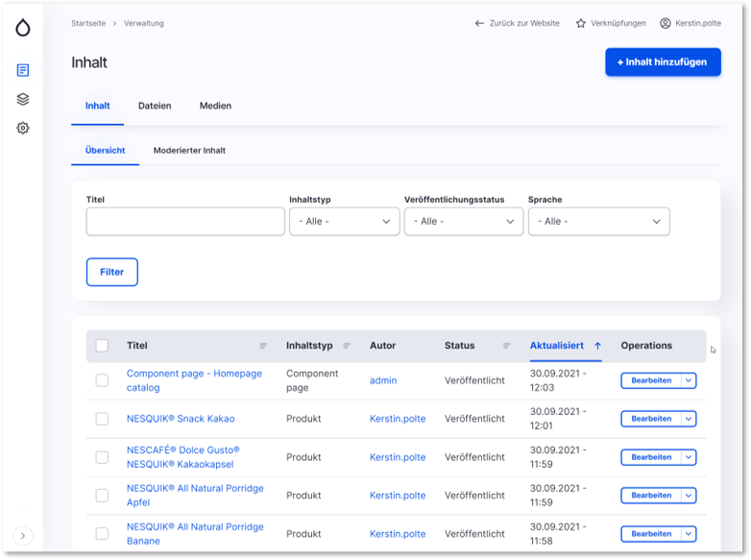Click the back arrow next to Zurück zur Website
The width and height of the screenshot is (751, 560).
coord(479,23)
